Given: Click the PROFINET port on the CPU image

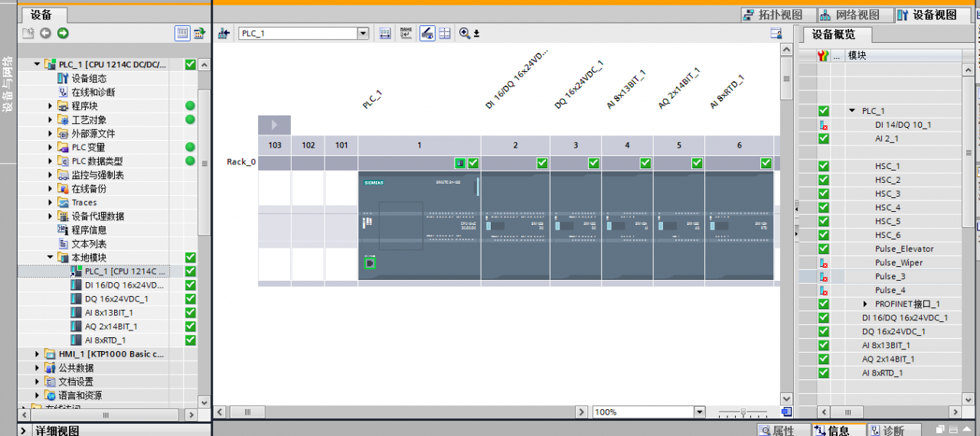Looking at the screenshot, I should click(x=370, y=263).
